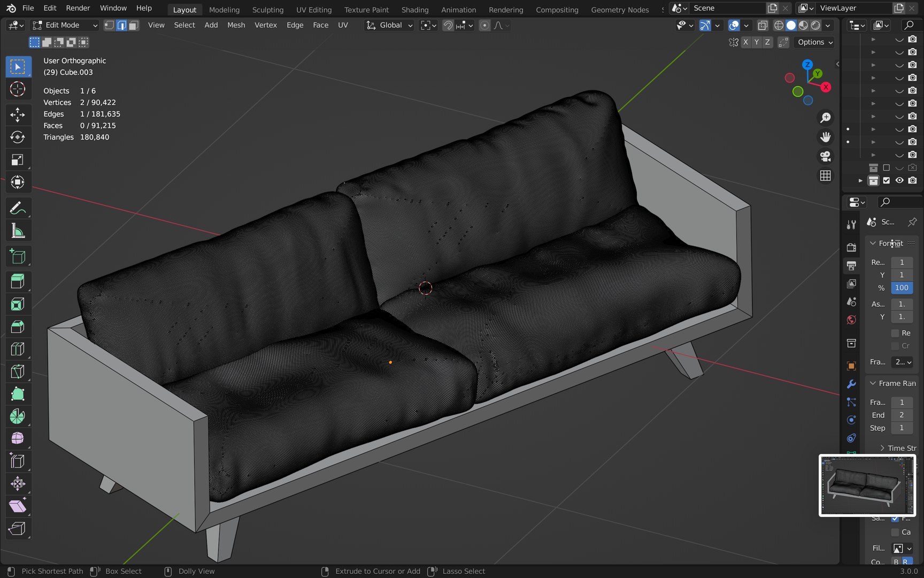Activate the 3D Cursor tool

(x=18, y=89)
